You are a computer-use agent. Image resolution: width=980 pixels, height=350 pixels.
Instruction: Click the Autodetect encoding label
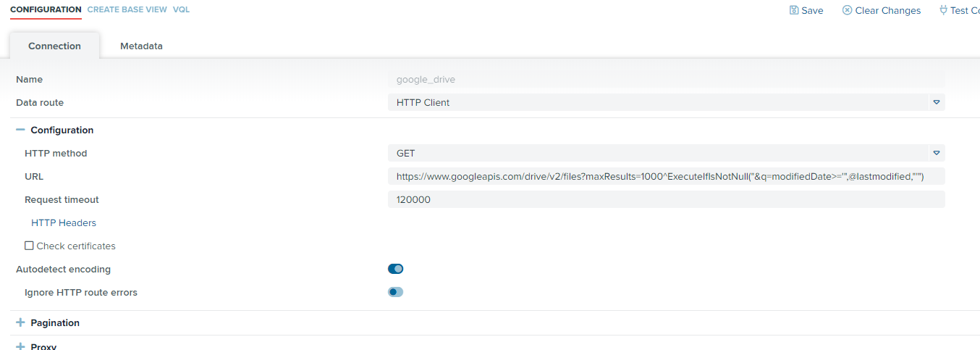click(63, 270)
